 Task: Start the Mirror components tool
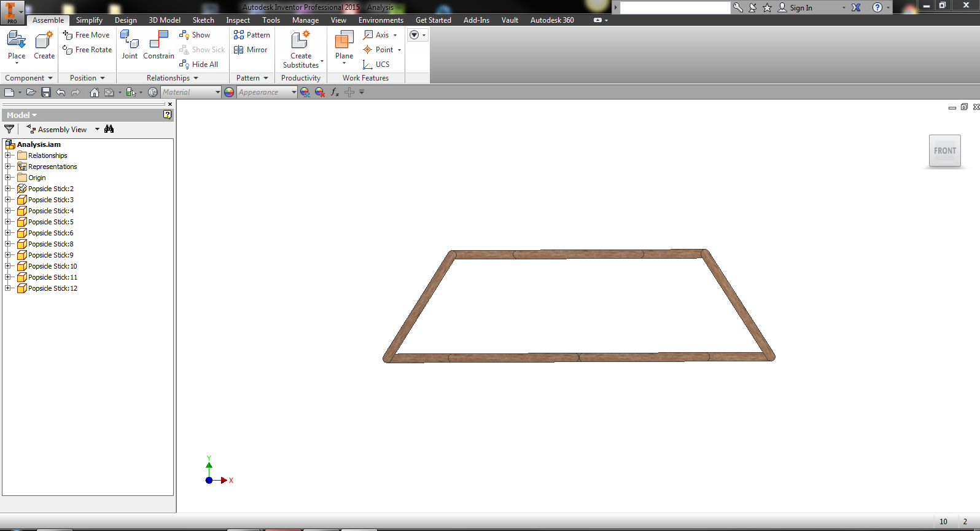click(x=251, y=50)
